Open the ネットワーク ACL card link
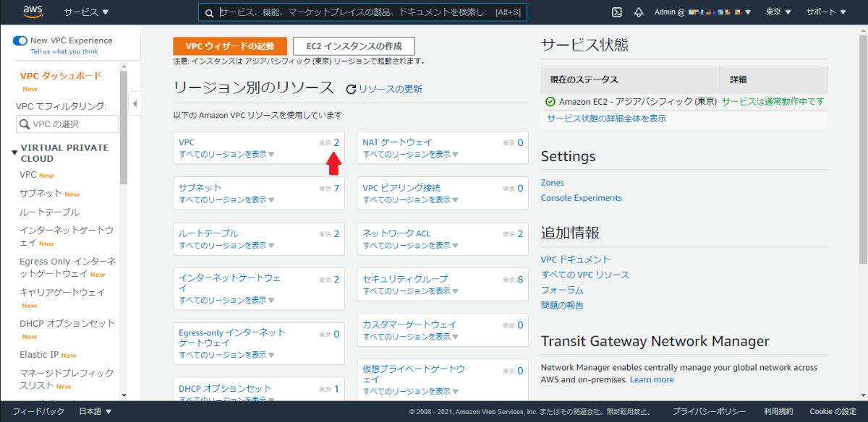Image resolution: width=868 pixels, height=422 pixels. click(396, 233)
